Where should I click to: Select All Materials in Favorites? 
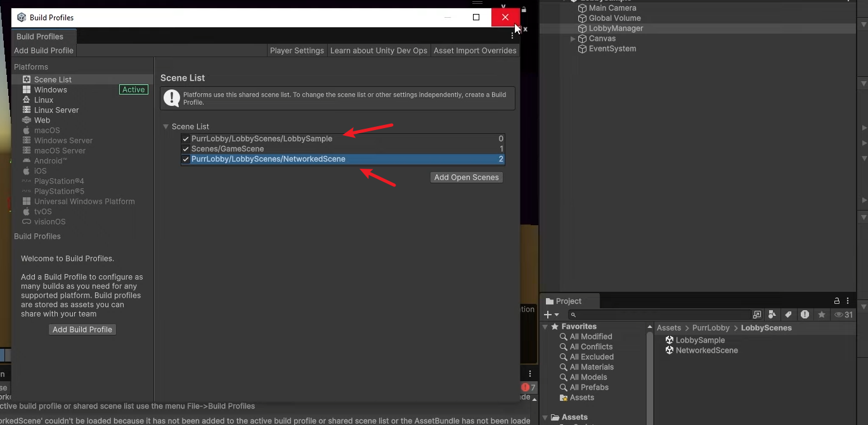point(592,367)
